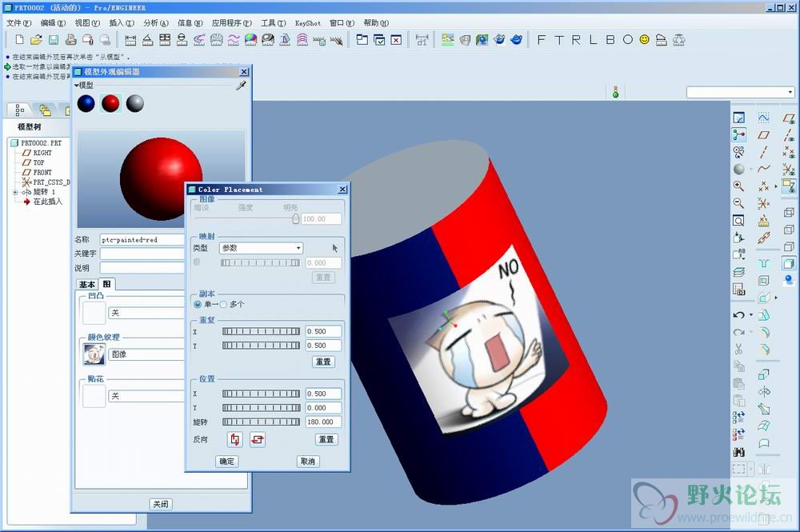Click the rainbow shaded analysis icon
This screenshot has height=532, width=800.
(250, 40)
